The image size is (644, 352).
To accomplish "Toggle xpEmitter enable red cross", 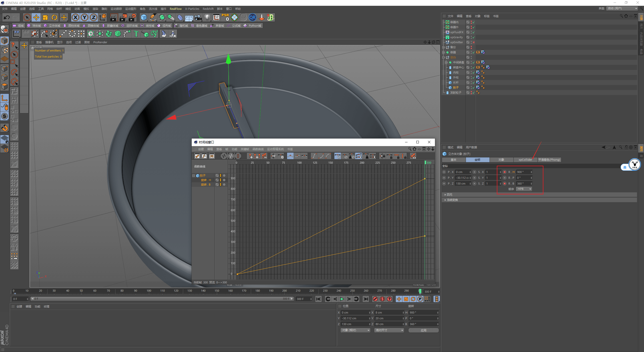I will tap(474, 42).
